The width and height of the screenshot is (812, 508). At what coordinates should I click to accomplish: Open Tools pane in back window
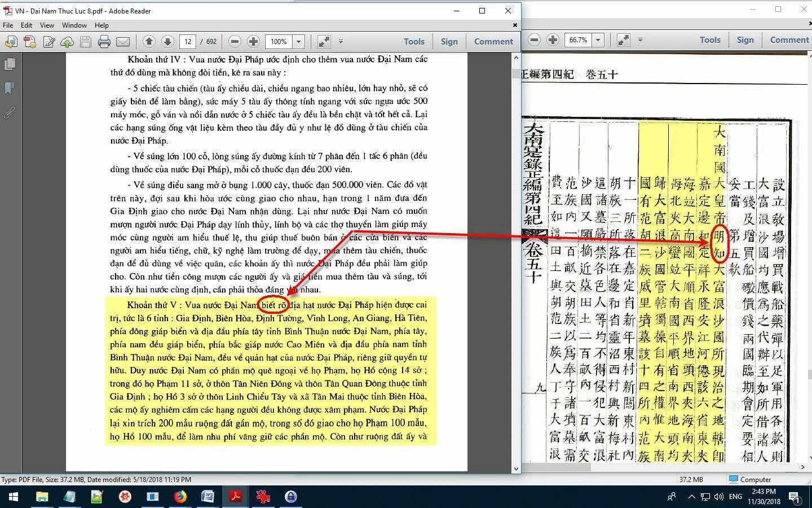tap(710, 40)
